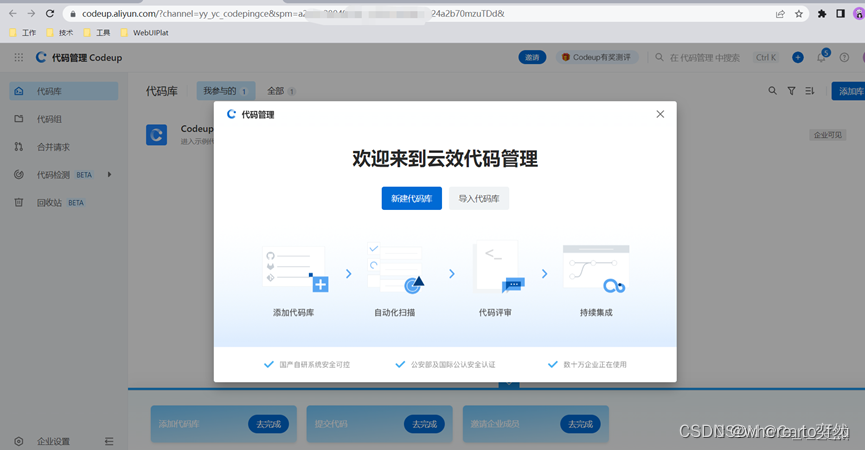Click the browser back arrow
865x450 pixels.
[13, 14]
